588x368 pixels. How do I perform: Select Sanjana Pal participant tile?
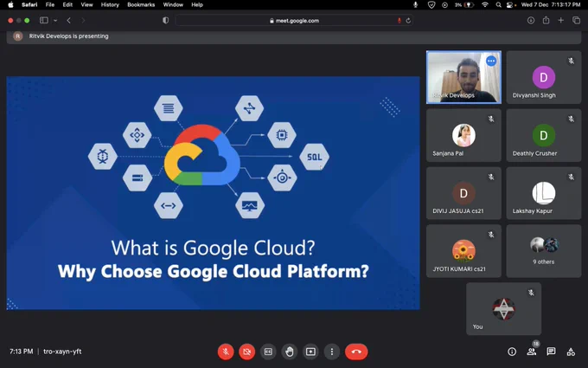coord(463,136)
